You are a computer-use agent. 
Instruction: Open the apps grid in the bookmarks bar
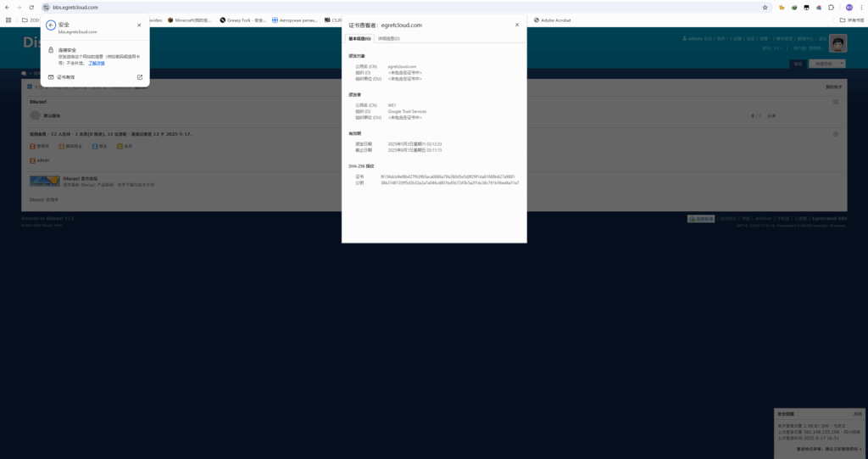pyautogui.click(x=8, y=20)
